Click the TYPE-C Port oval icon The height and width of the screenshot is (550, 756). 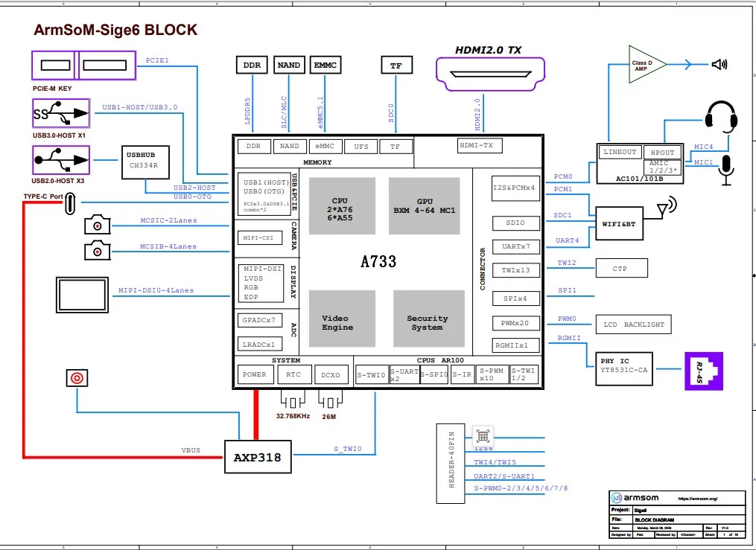71,202
